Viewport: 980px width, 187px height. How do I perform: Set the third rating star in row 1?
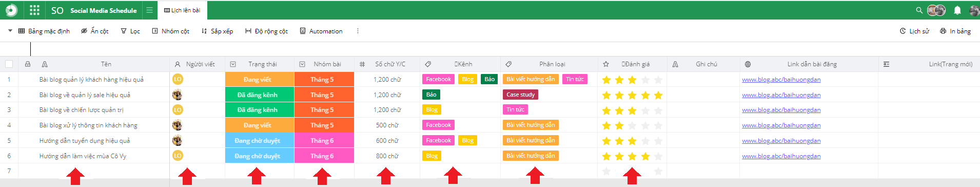coord(632,80)
